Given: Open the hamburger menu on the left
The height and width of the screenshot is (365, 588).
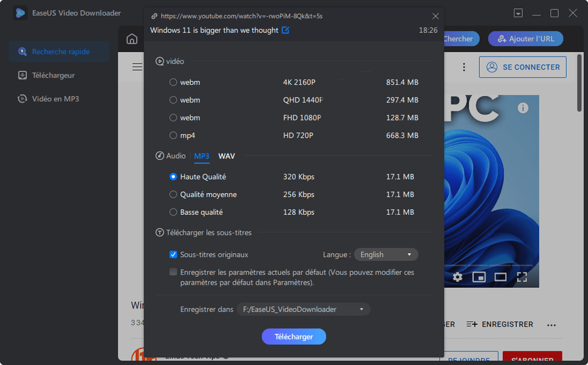Looking at the screenshot, I should tap(137, 67).
